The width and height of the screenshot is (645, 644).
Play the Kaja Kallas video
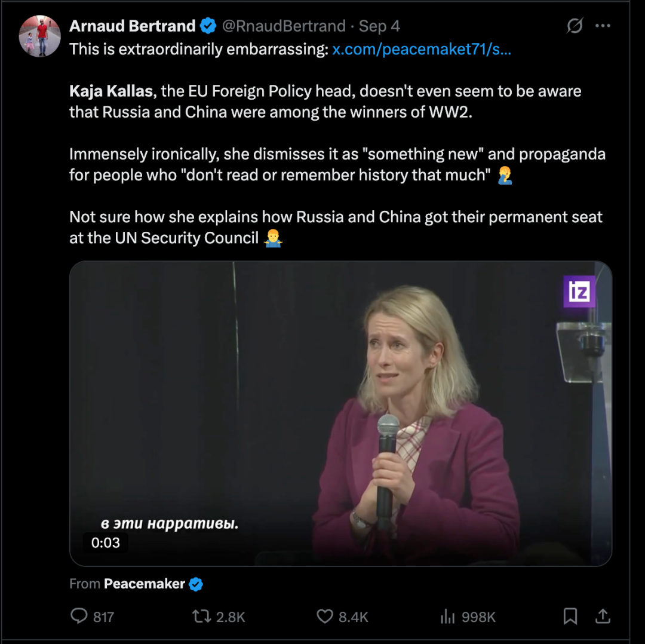coord(340,413)
